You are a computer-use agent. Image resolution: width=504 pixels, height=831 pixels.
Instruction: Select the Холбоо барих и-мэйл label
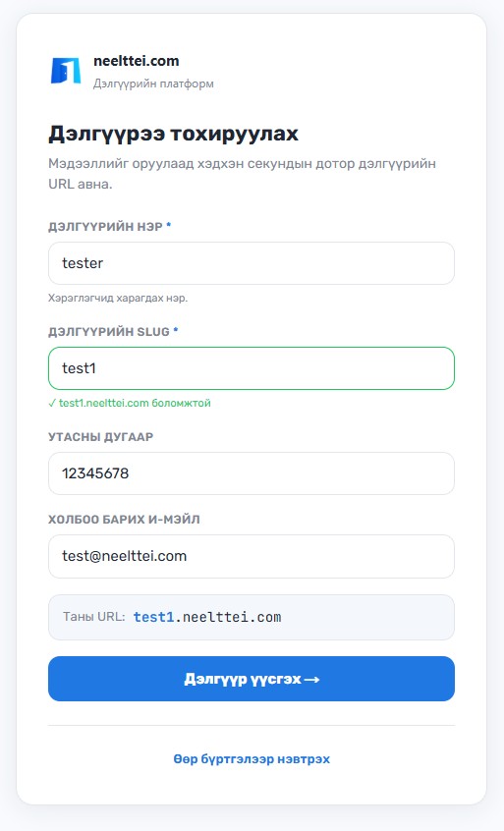pos(124,520)
